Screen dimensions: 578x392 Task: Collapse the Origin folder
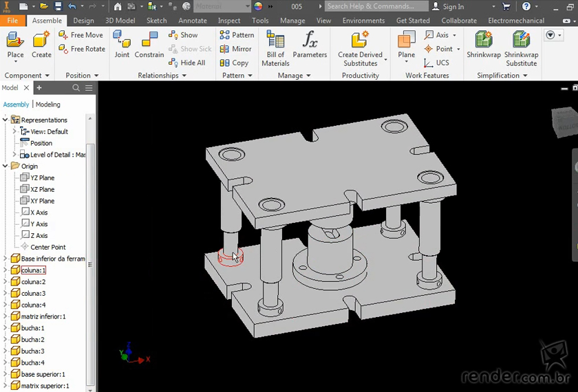pyautogui.click(x=6, y=166)
